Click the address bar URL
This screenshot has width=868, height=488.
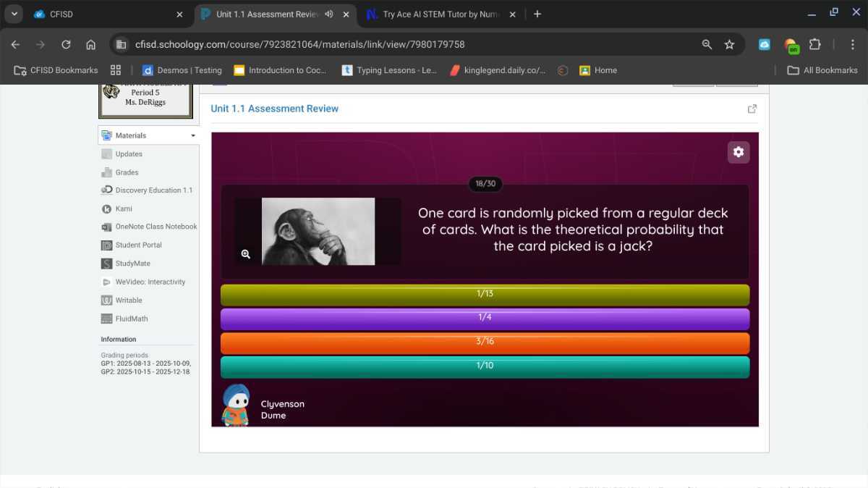[299, 44]
